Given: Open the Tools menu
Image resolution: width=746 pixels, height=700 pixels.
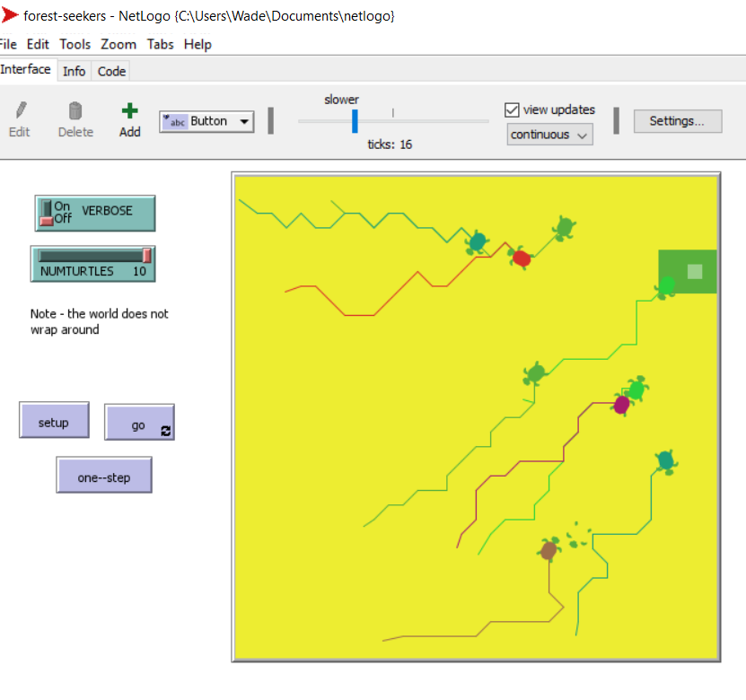Looking at the screenshot, I should click(x=75, y=44).
